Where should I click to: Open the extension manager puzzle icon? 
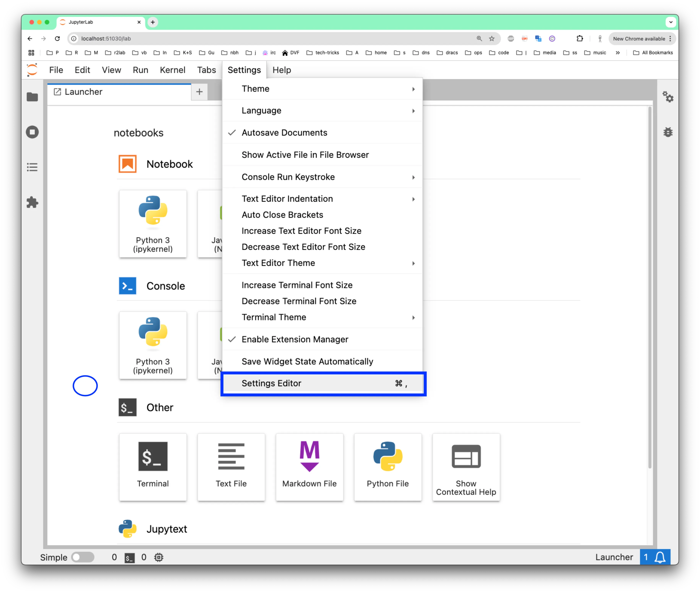(32, 202)
